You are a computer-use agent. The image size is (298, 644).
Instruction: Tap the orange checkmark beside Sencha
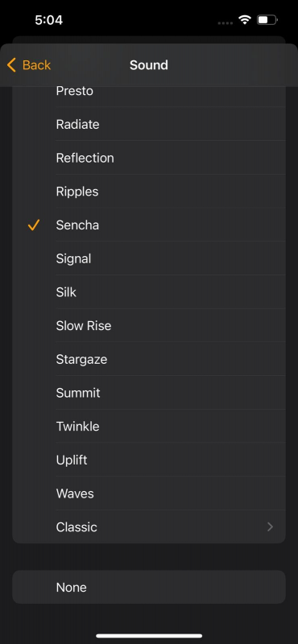click(34, 225)
